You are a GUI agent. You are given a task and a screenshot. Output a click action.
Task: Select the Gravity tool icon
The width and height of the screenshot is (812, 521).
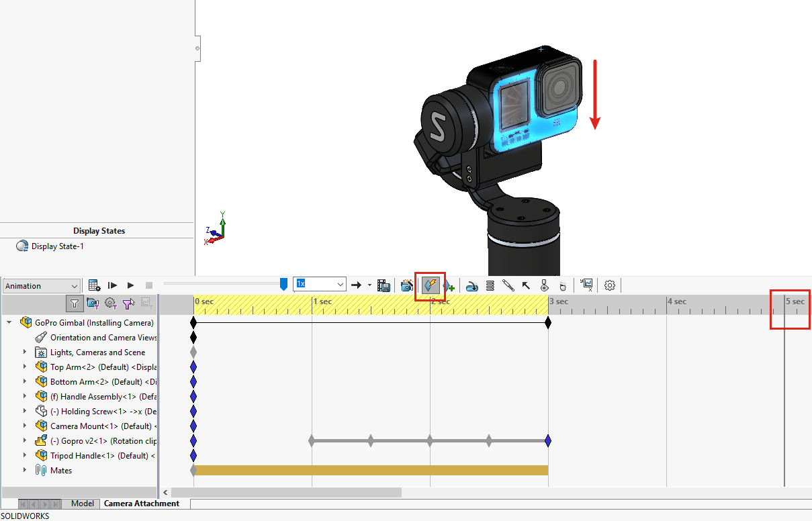pos(563,286)
